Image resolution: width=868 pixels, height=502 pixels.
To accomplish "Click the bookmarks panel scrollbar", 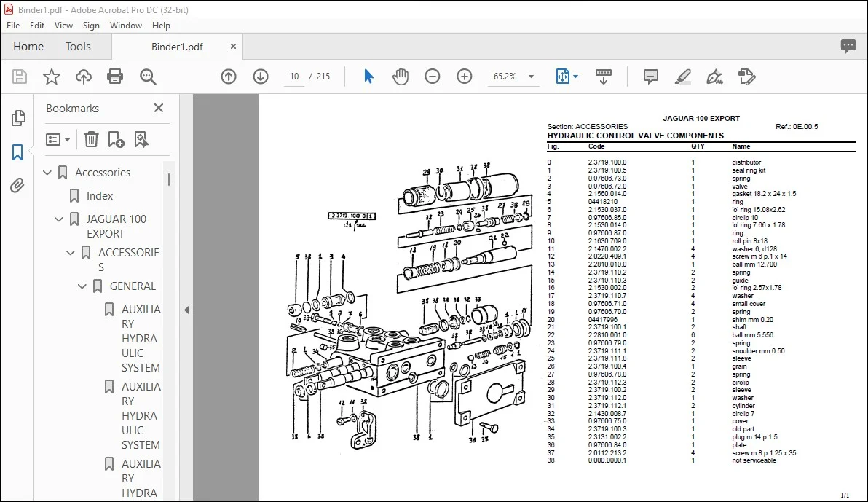I will [169, 179].
